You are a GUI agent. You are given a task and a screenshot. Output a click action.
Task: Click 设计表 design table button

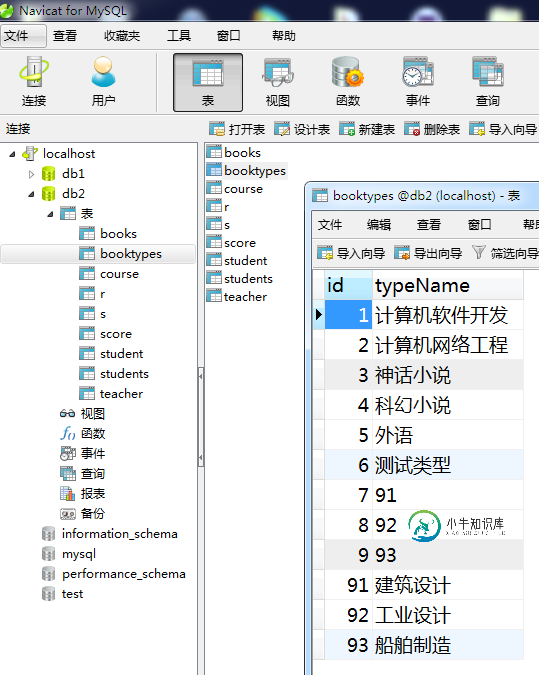[x=302, y=129]
